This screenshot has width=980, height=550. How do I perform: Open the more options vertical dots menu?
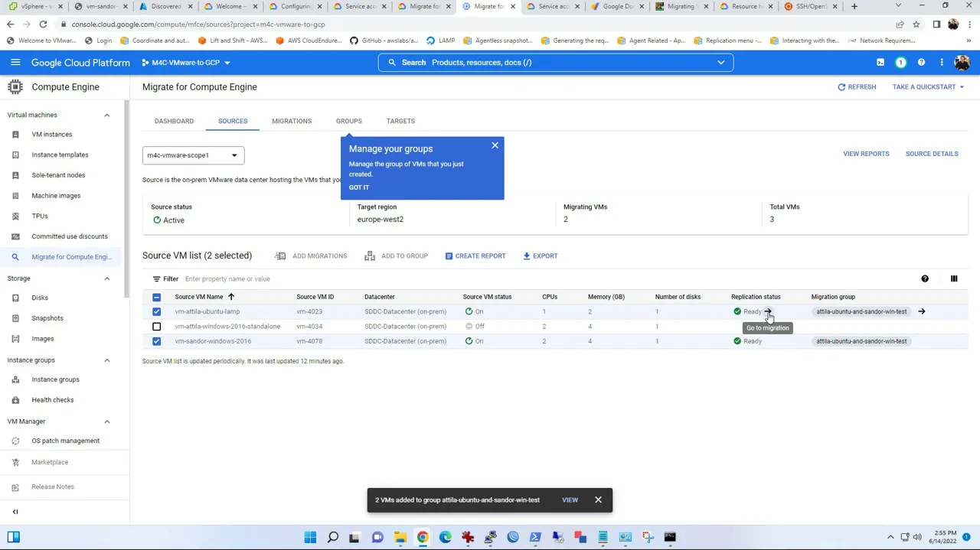(x=942, y=63)
